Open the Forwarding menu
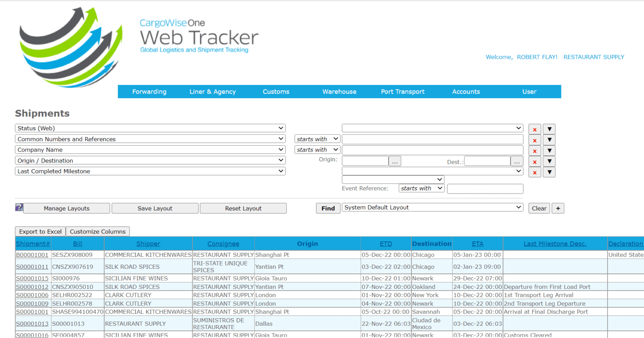This screenshot has width=644, height=338. [149, 92]
